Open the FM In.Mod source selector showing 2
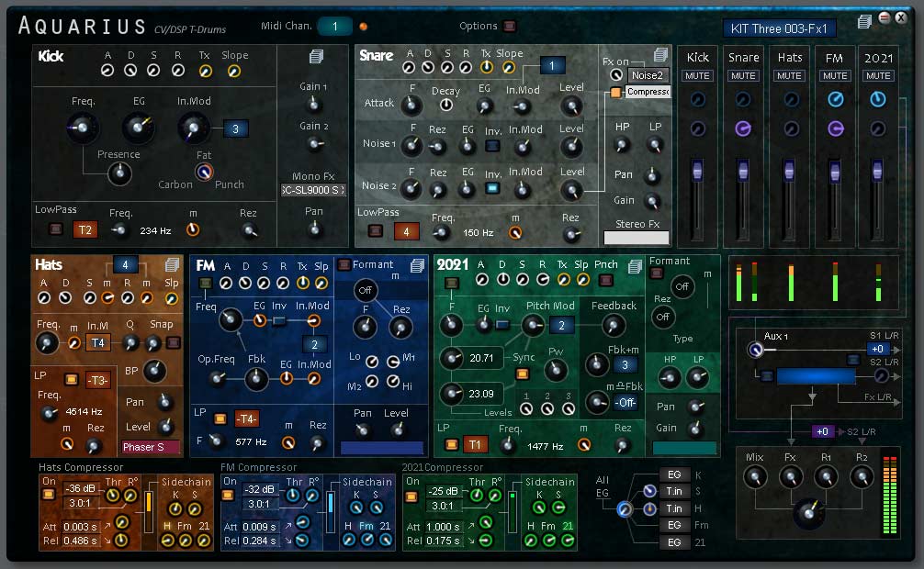The width and height of the screenshot is (924, 569). coord(315,344)
